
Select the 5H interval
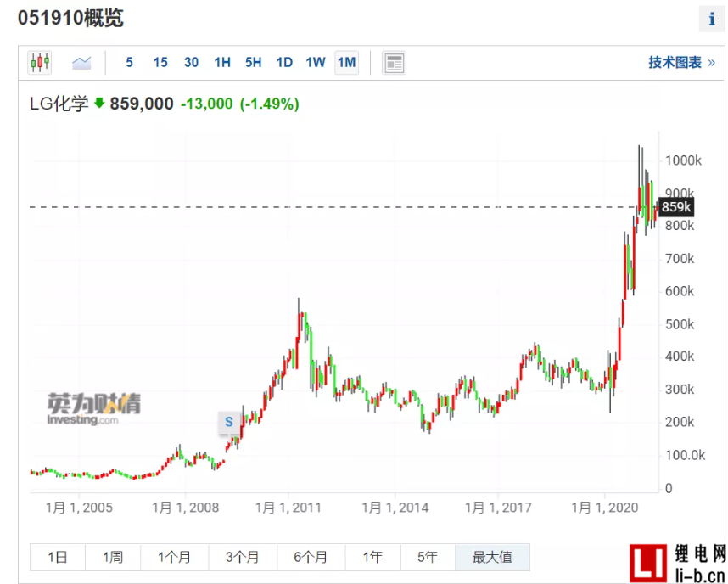tap(254, 62)
